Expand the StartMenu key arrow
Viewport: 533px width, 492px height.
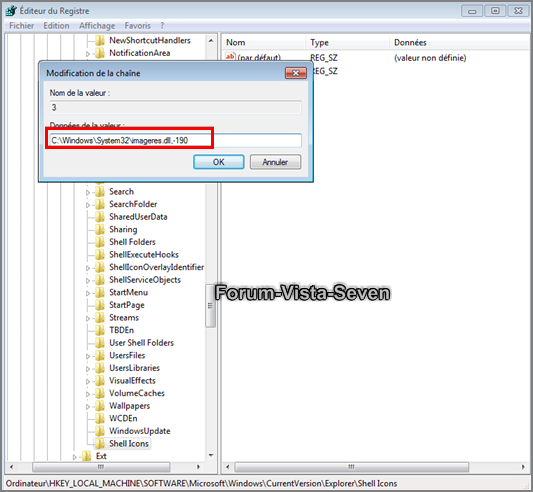pyautogui.click(x=88, y=293)
